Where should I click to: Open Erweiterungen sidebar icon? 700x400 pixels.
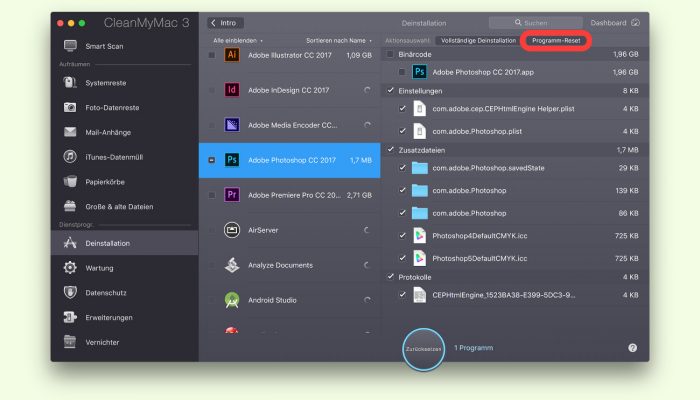click(70, 317)
